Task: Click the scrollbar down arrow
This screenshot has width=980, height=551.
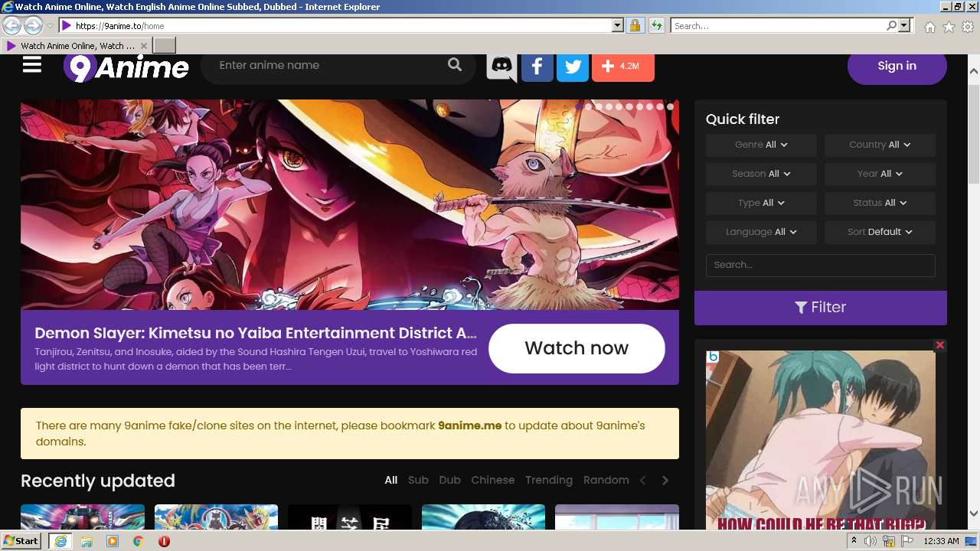Action: coord(974,514)
